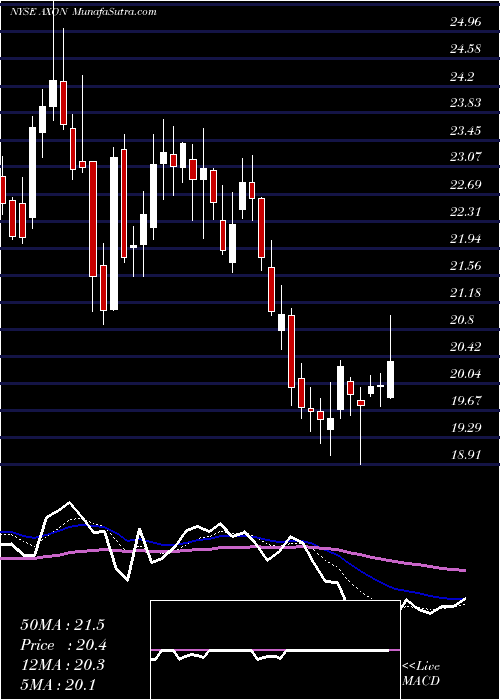
Task: Select the 21.56 price axis label
Action: click(465, 266)
